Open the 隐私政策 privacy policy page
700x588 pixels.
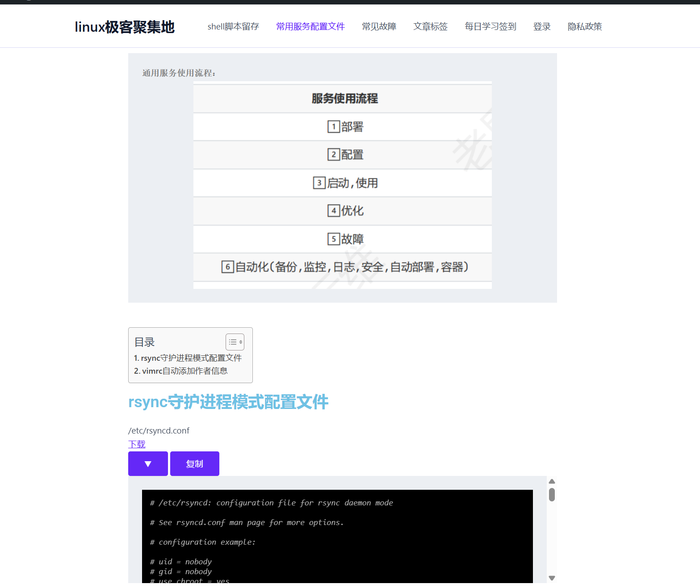click(584, 27)
